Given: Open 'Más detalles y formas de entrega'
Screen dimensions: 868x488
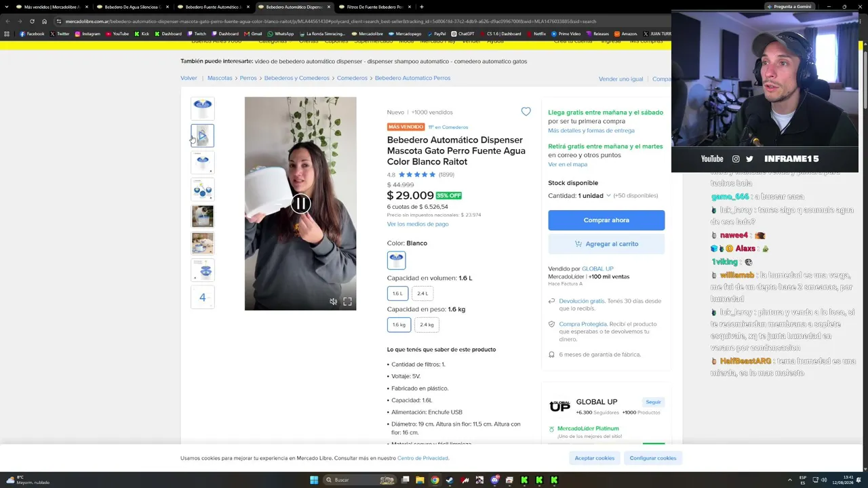Looking at the screenshot, I should click(x=591, y=131).
